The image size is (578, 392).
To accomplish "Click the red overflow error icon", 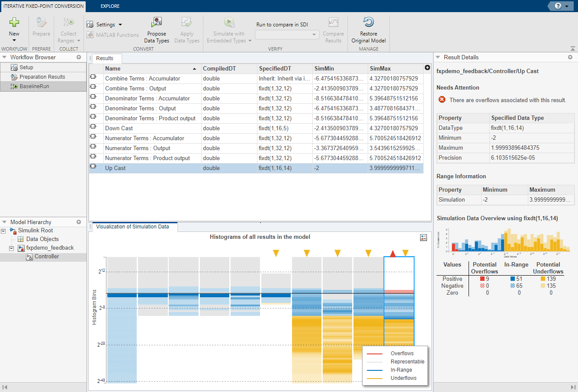I will click(x=442, y=100).
